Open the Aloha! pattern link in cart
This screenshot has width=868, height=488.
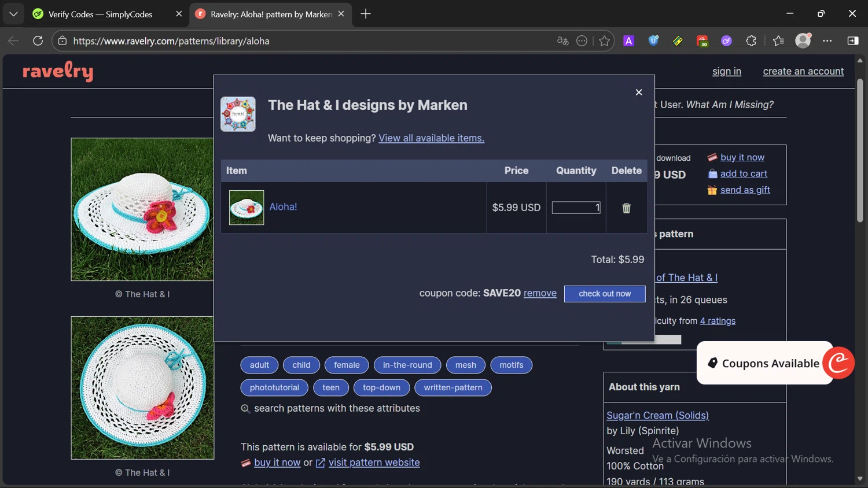(283, 206)
